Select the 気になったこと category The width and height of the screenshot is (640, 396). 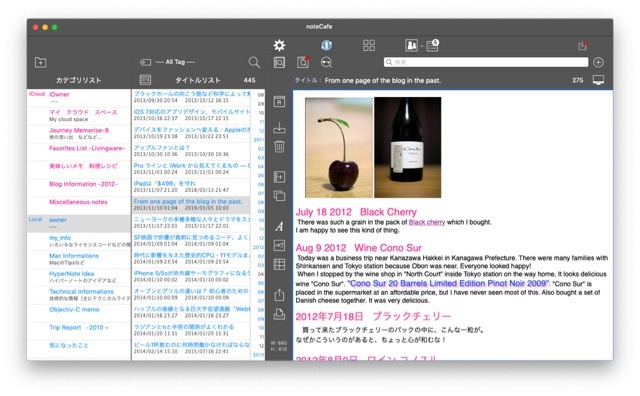tap(79, 349)
